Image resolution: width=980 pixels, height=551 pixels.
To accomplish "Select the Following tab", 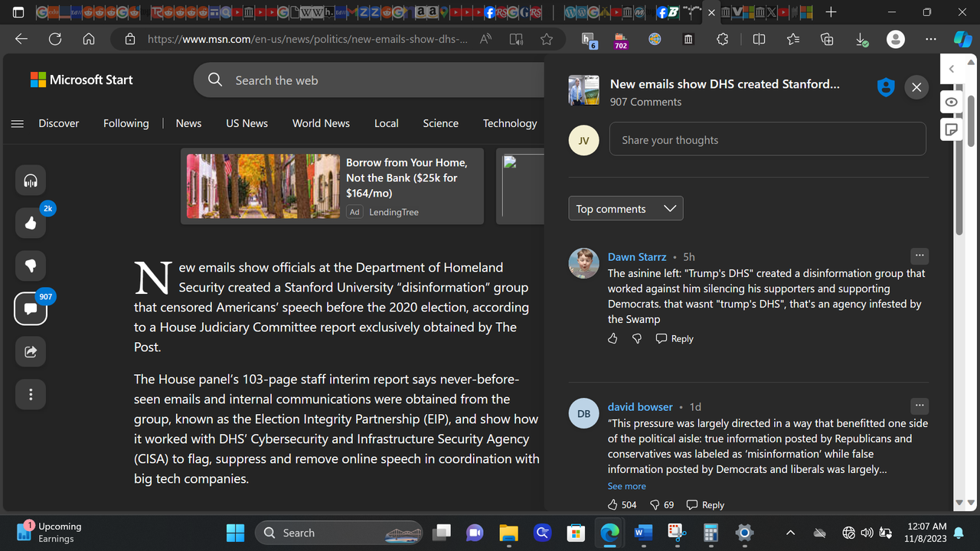I will point(126,123).
